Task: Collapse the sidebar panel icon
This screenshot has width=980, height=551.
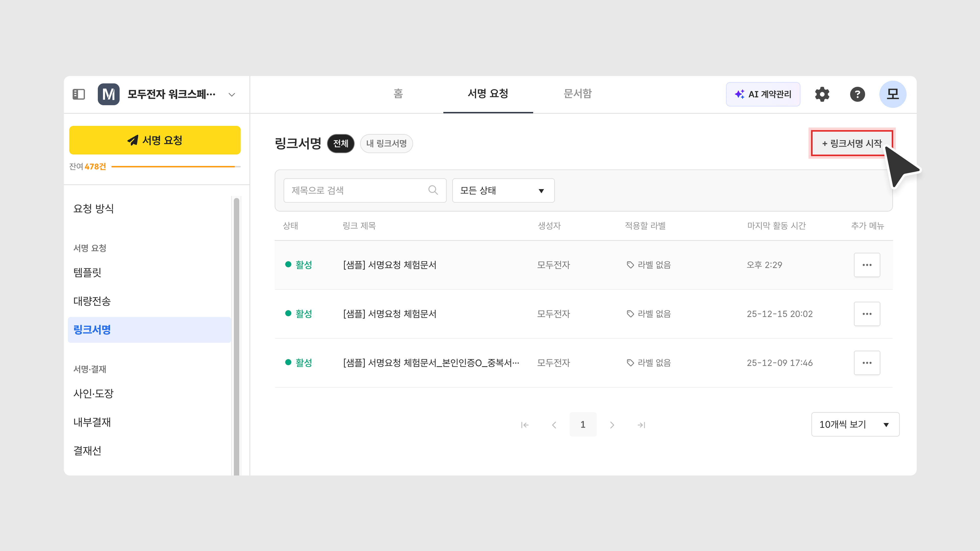Action: tap(79, 94)
